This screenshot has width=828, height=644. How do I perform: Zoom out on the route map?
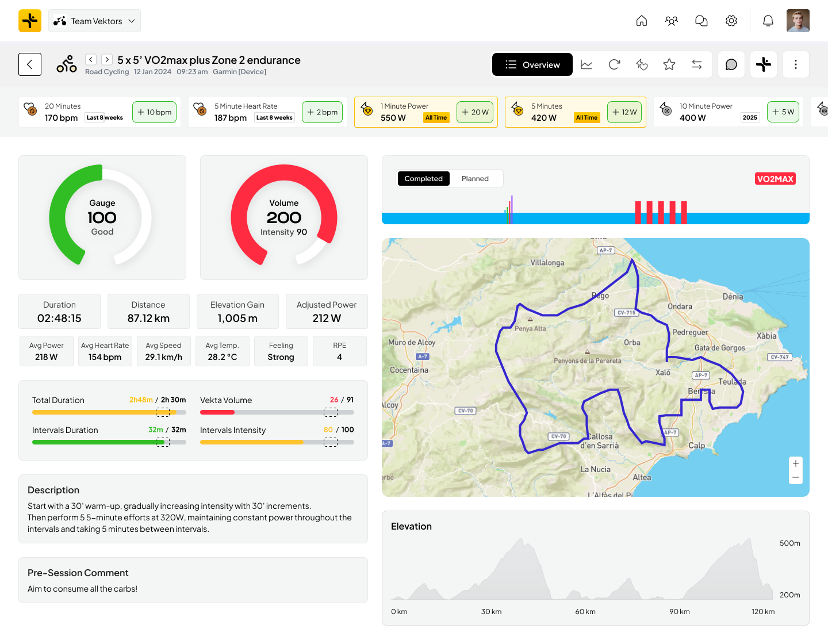click(x=796, y=478)
